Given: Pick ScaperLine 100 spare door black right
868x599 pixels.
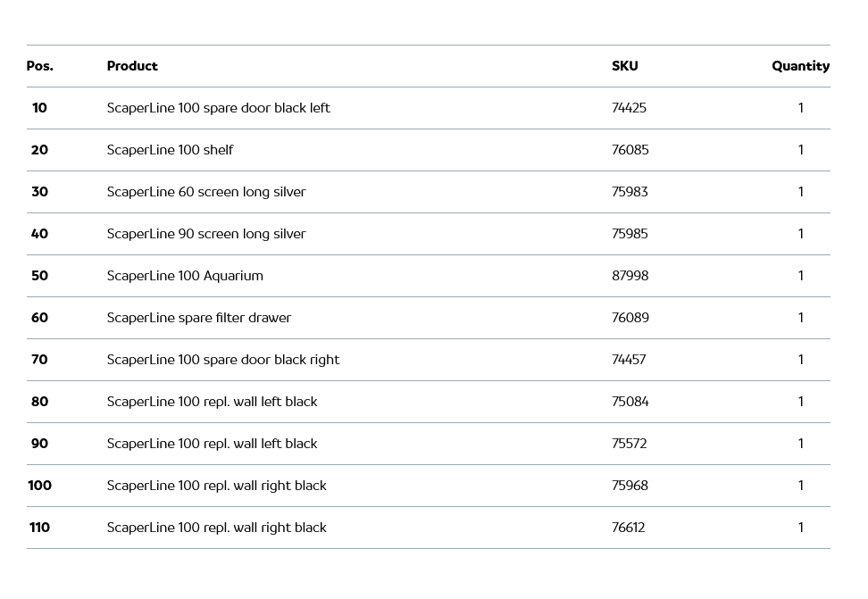Looking at the screenshot, I should [x=223, y=360].
